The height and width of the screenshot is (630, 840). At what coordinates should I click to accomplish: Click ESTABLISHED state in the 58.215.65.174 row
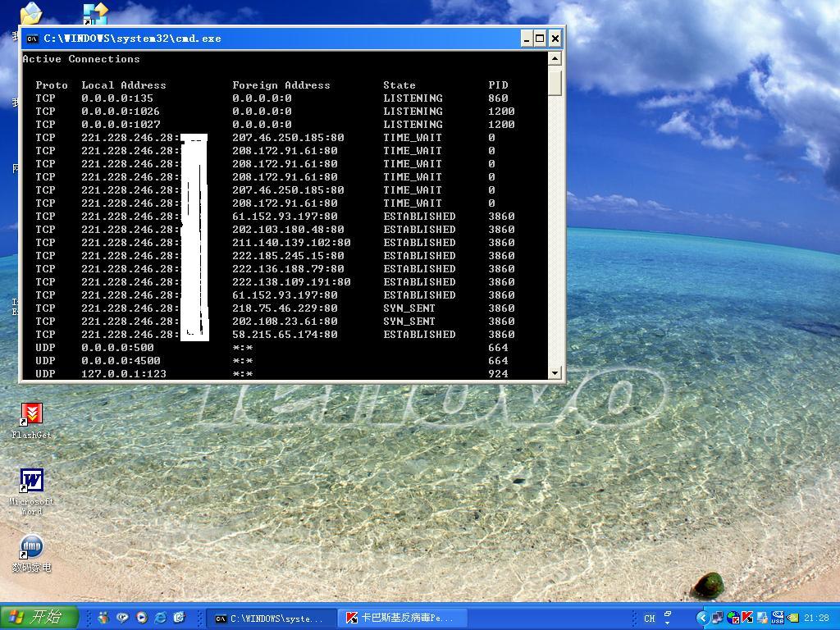click(x=419, y=335)
